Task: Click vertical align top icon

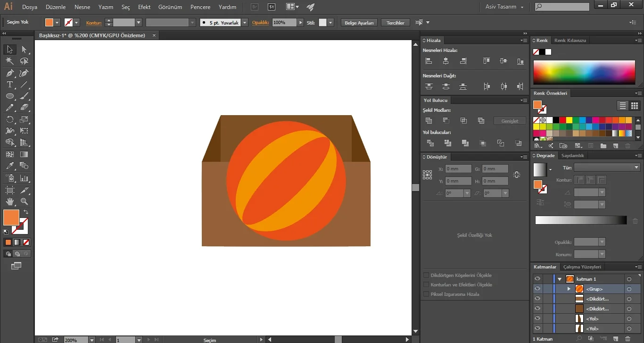Action: point(486,61)
